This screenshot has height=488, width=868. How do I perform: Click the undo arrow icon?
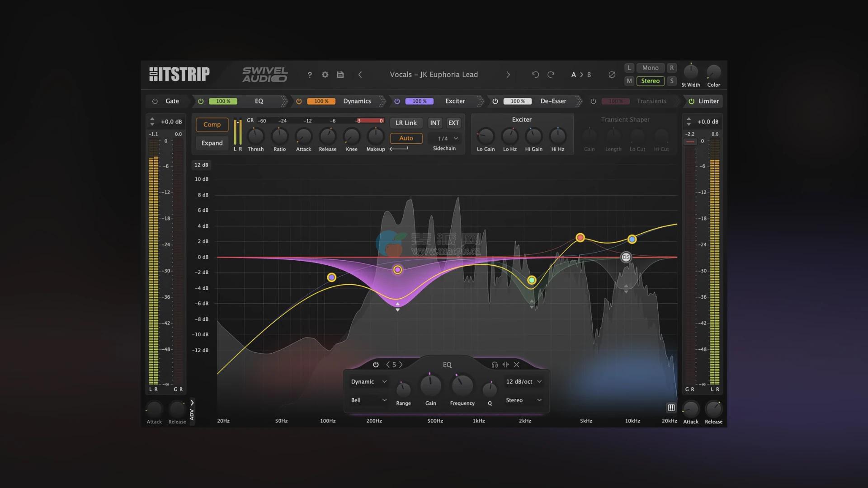point(535,75)
